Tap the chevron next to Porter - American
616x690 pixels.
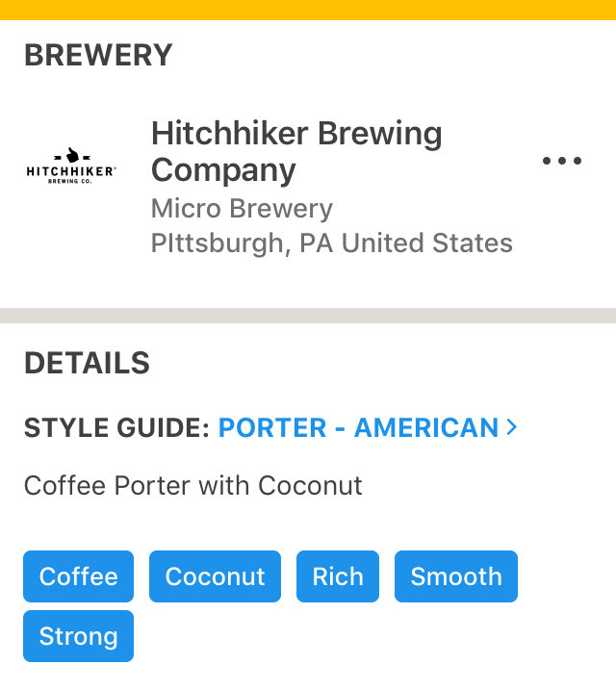(511, 427)
